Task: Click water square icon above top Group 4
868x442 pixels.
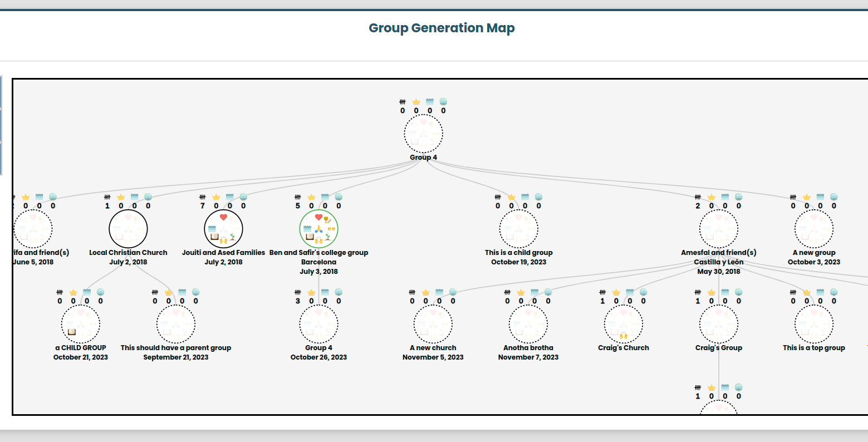Action: pyautogui.click(x=430, y=102)
